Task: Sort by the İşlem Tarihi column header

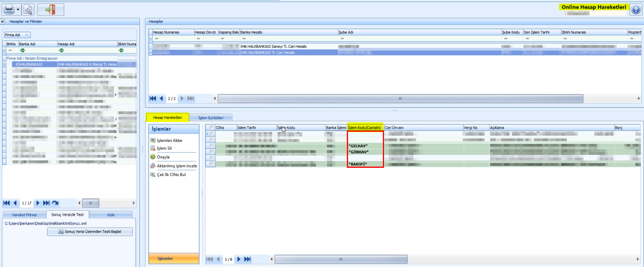Action: [256, 127]
